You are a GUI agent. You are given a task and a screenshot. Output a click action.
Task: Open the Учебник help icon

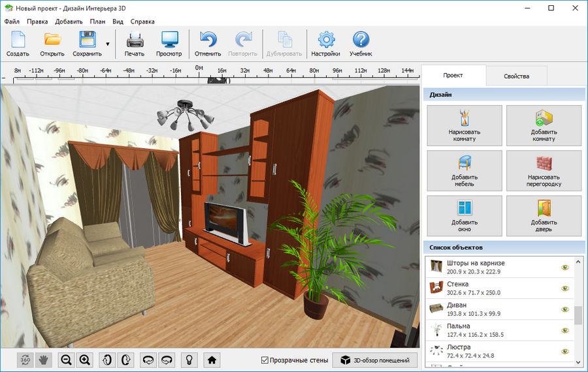(x=361, y=40)
